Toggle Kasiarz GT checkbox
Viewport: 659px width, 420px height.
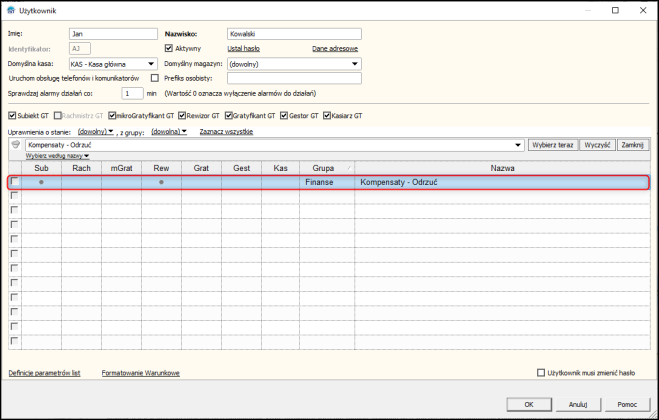(x=327, y=116)
